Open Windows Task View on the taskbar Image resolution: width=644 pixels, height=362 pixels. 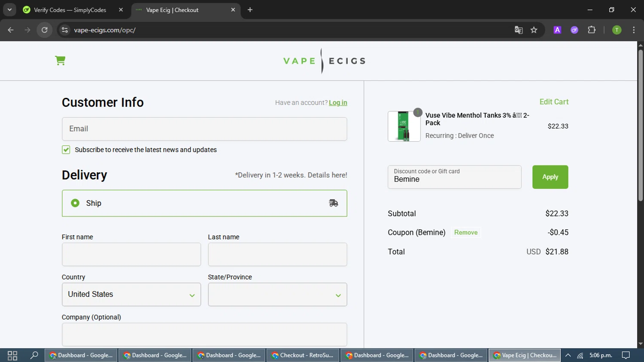[x=12, y=356]
